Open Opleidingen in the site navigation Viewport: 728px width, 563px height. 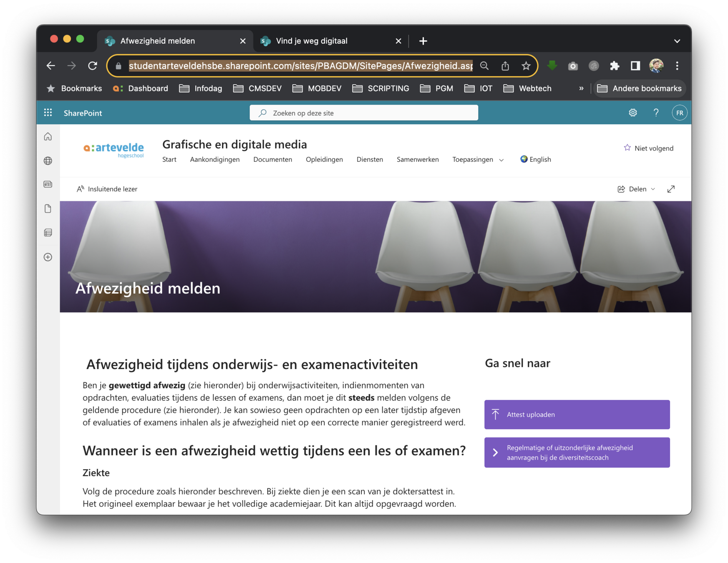pyautogui.click(x=324, y=159)
